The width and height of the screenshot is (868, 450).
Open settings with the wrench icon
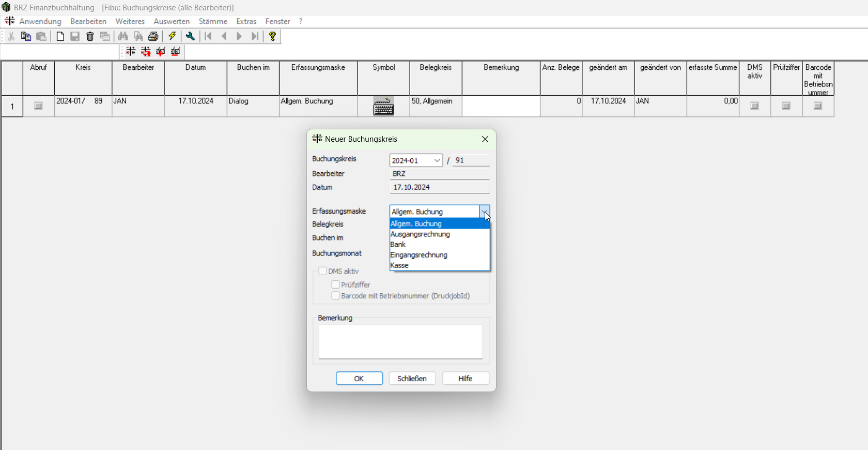tap(191, 37)
